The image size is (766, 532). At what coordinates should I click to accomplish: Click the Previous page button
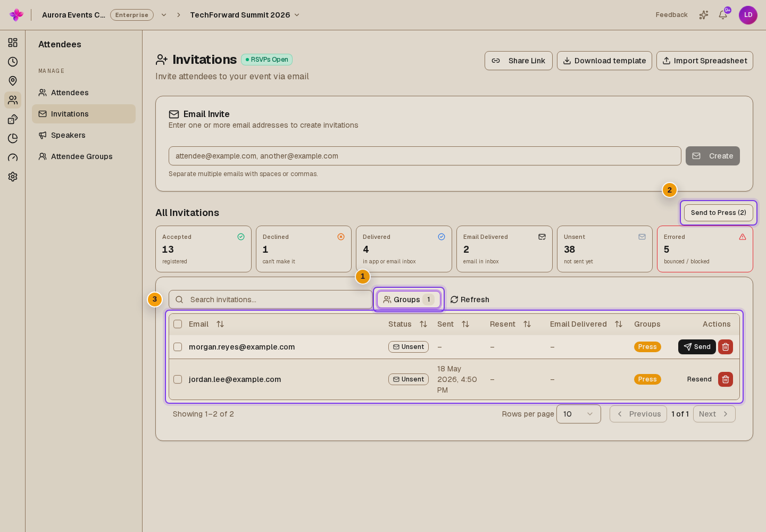(x=638, y=414)
